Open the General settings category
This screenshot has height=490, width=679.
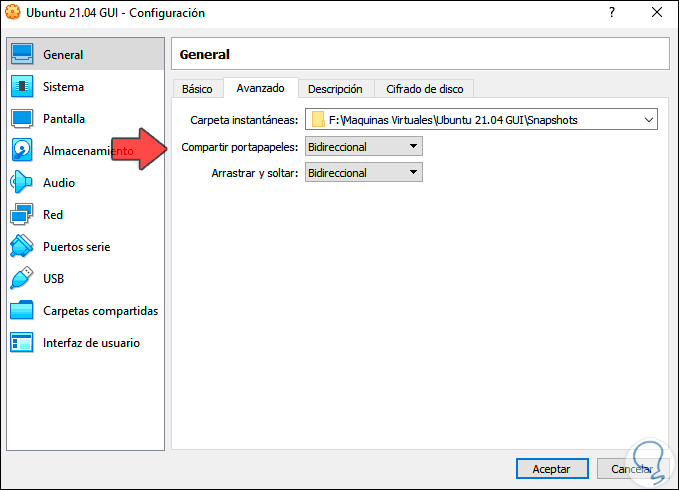pyautogui.click(x=86, y=54)
